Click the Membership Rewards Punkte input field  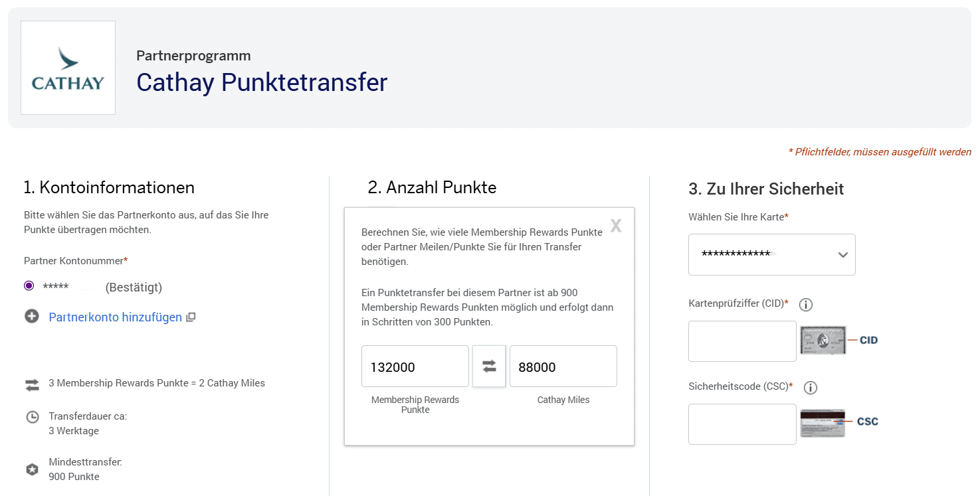415,367
